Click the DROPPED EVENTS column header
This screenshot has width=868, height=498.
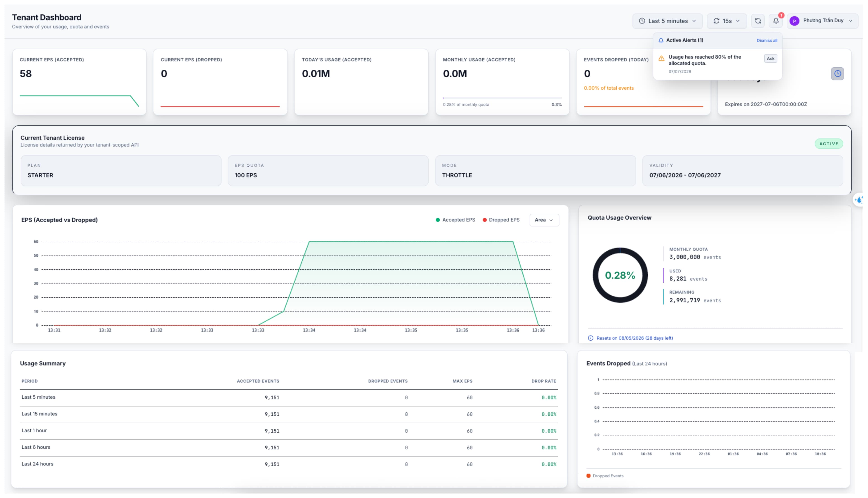click(388, 381)
